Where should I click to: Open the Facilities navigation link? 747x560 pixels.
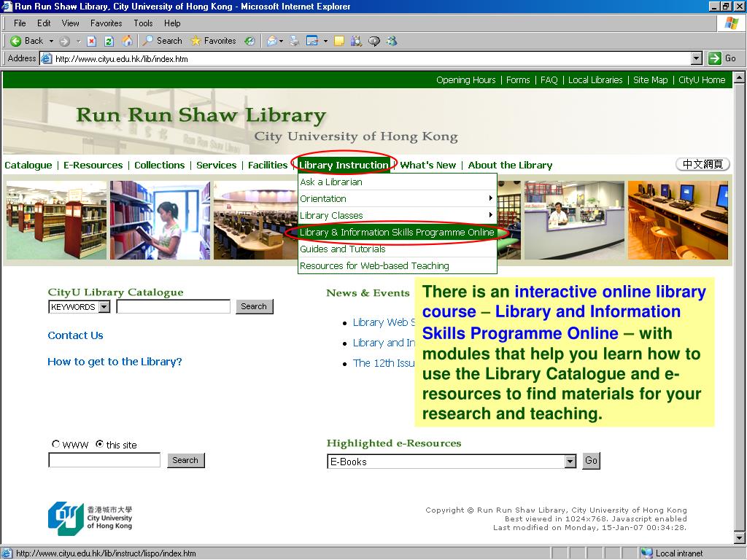268,166
